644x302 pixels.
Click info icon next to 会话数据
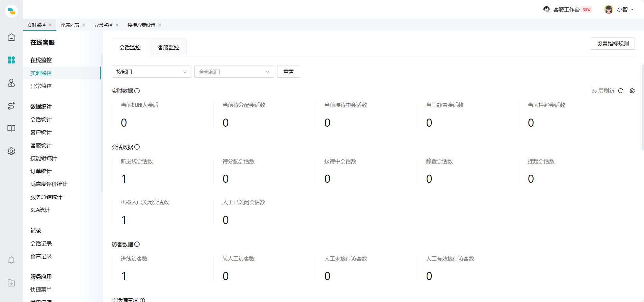click(x=137, y=147)
